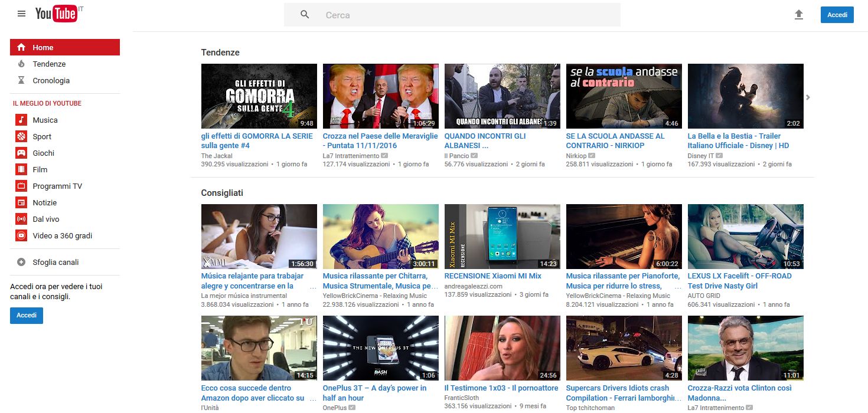The width and height of the screenshot is (868, 413).
Task: Click '390.295 visualizzazioni' text
Action: tap(235, 164)
